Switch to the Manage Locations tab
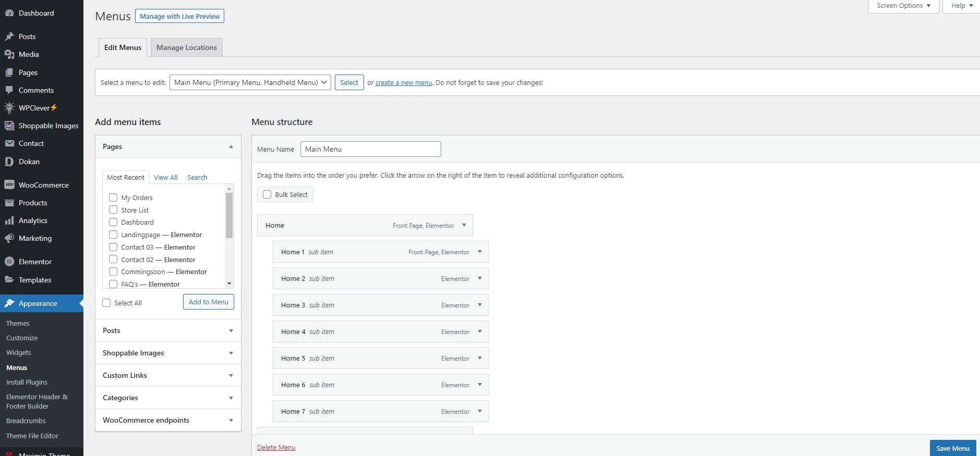 click(186, 47)
